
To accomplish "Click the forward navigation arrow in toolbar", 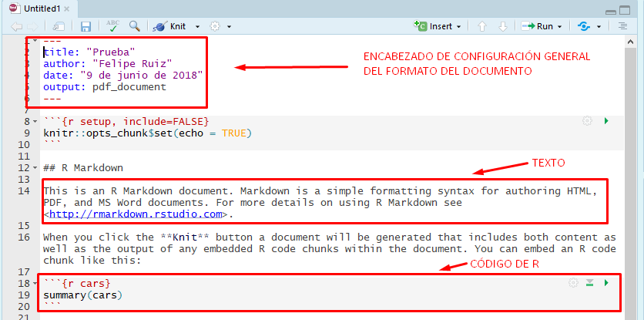I will point(32,27).
